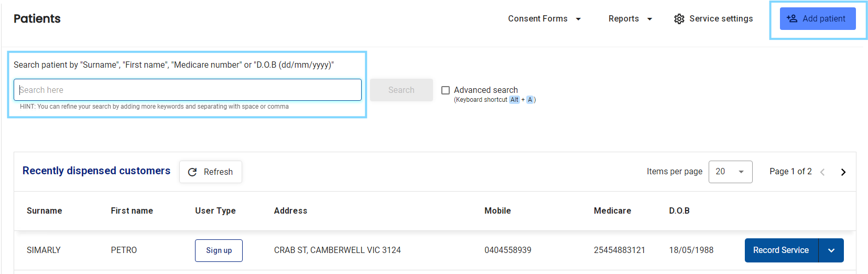Viewport: 868px width, 274px height.
Task: Open the Consent Forms menu
Action: [544, 19]
